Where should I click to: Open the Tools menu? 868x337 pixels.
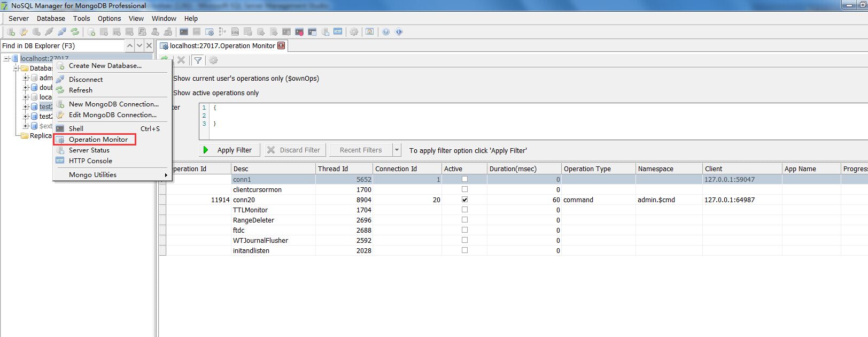(81, 18)
